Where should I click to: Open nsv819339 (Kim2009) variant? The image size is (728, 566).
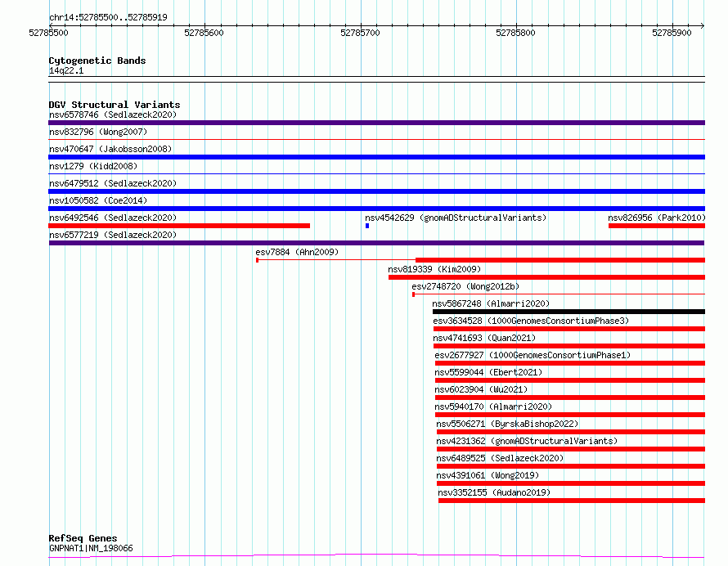pos(434,269)
